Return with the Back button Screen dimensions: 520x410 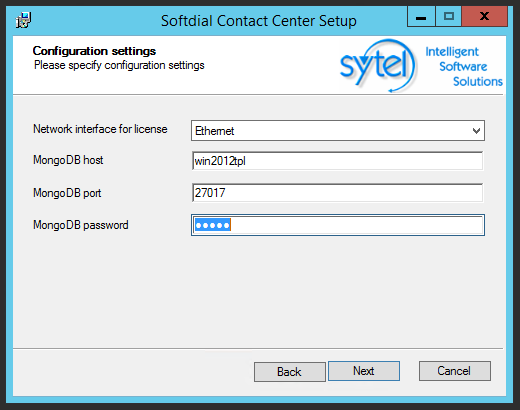click(290, 372)
